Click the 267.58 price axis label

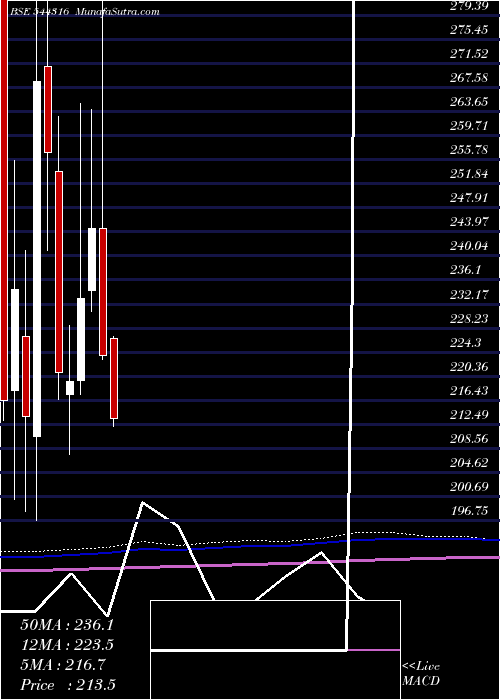coord(470,78)
